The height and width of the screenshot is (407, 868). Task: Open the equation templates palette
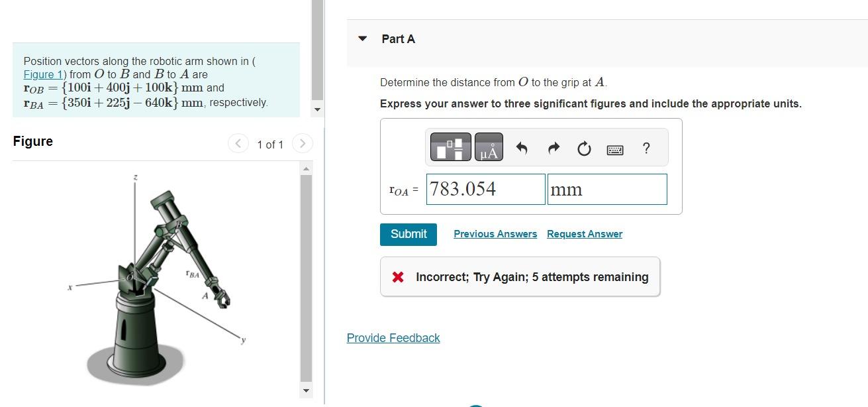coord(450,147)
